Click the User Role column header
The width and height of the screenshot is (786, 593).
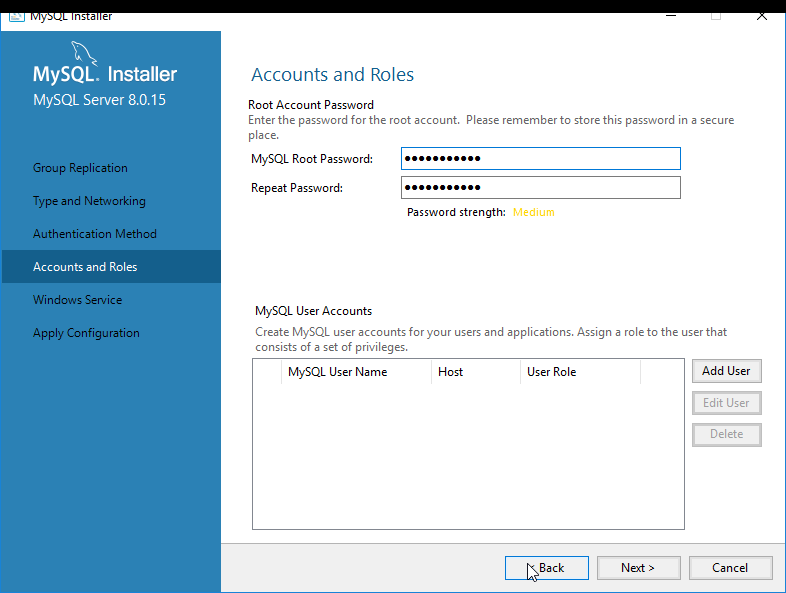[580, 372]
